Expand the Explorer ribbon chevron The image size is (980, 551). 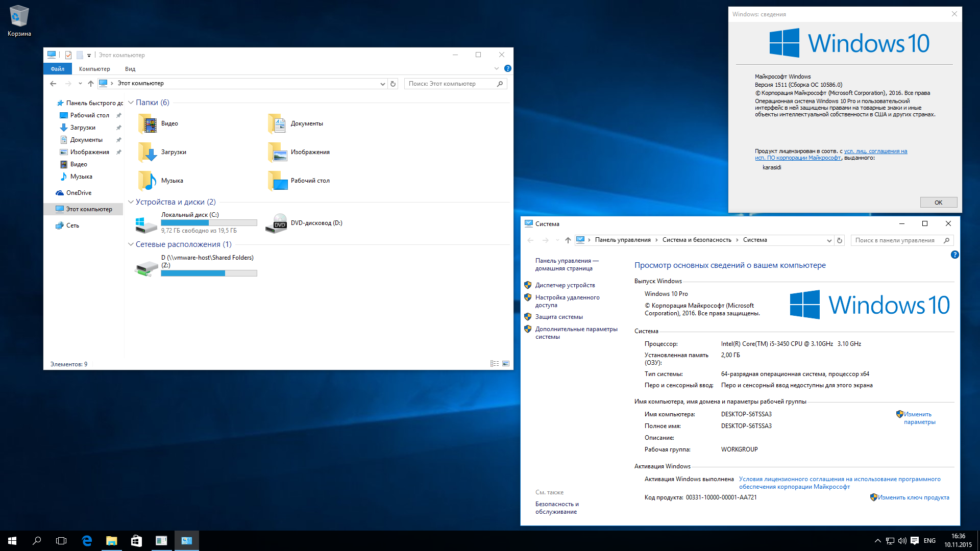497,68
